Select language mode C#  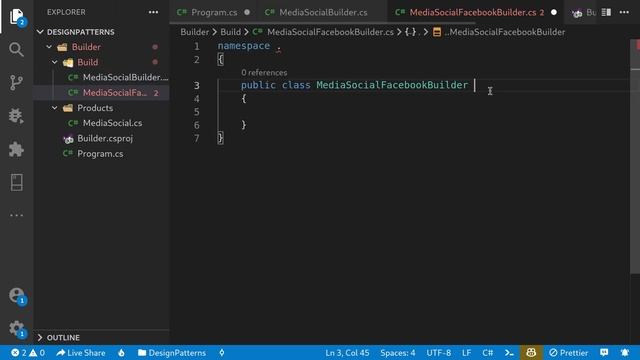pyautogui.click(x=487, y=353)
